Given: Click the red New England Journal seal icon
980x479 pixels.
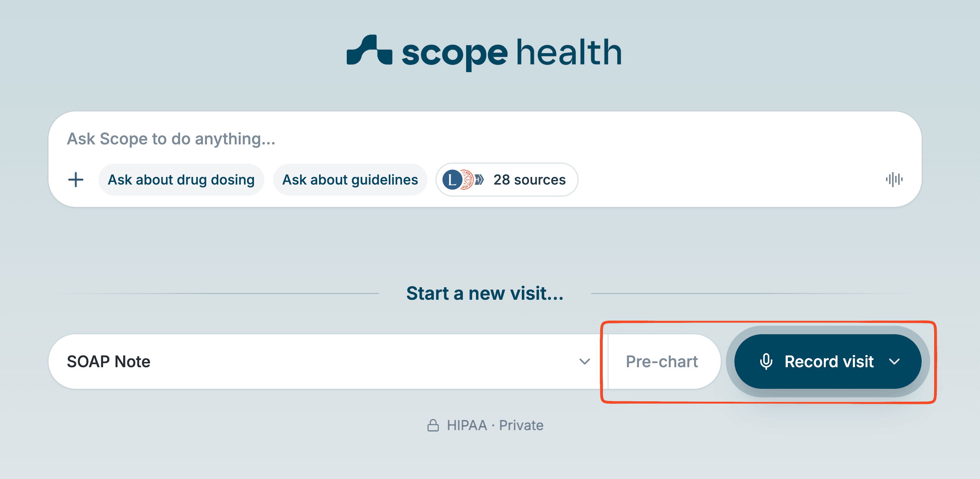Looking at the screenshot, I should [467, 180].
